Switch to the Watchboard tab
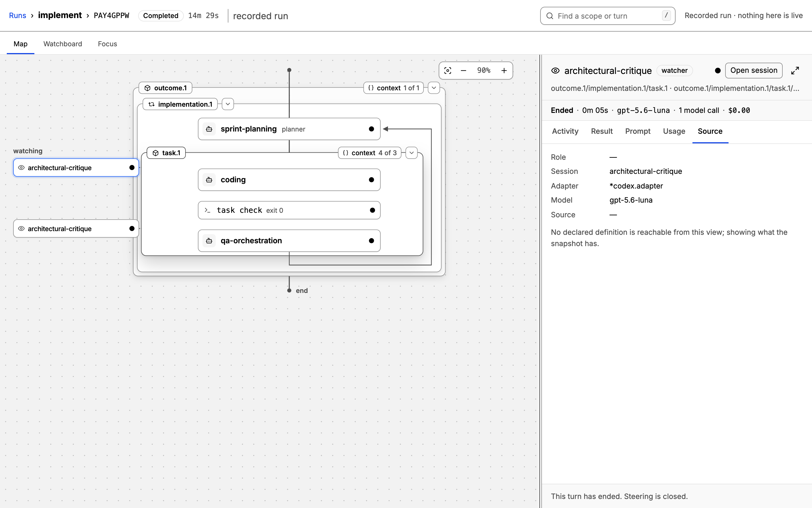 pos(63,44)
